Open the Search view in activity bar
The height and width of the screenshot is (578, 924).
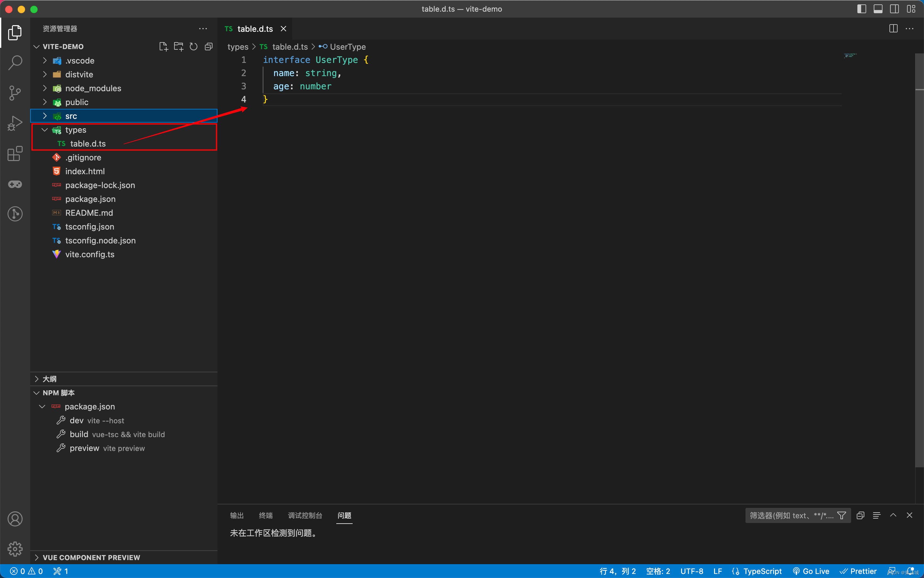[x=15, y=62]
